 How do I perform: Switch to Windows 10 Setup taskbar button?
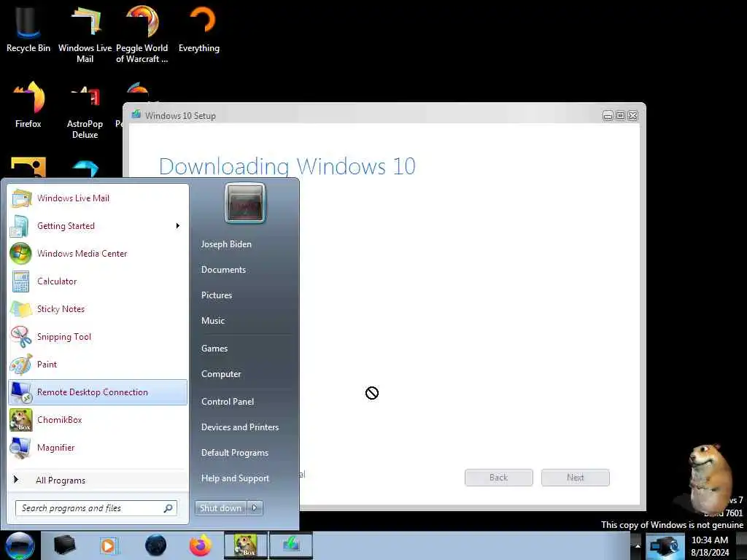click(291, 545)
